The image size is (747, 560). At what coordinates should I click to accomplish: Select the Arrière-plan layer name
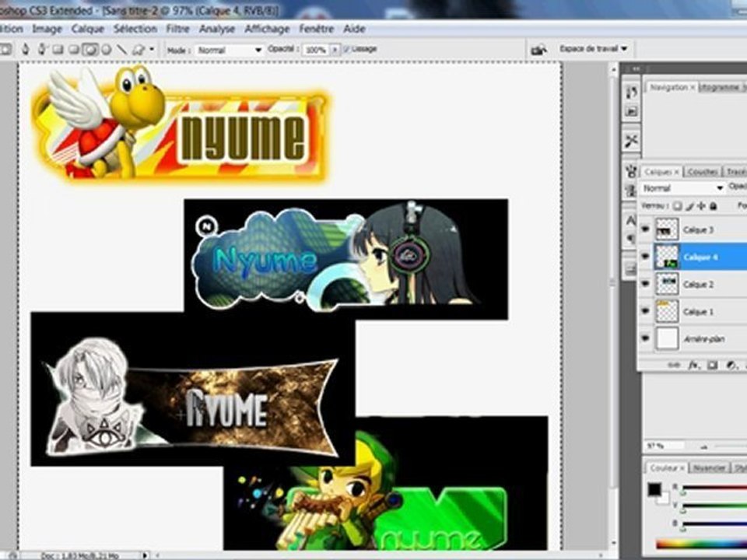[x=703, y=339]
